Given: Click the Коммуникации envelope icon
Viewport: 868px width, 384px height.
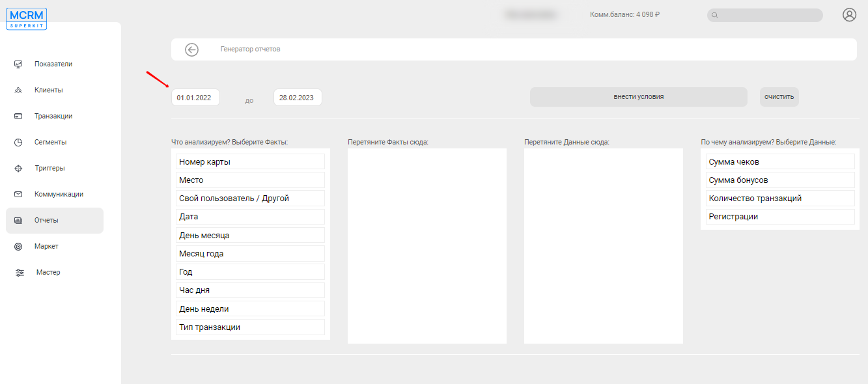Looking at the screenshot, I should (18, 194).
